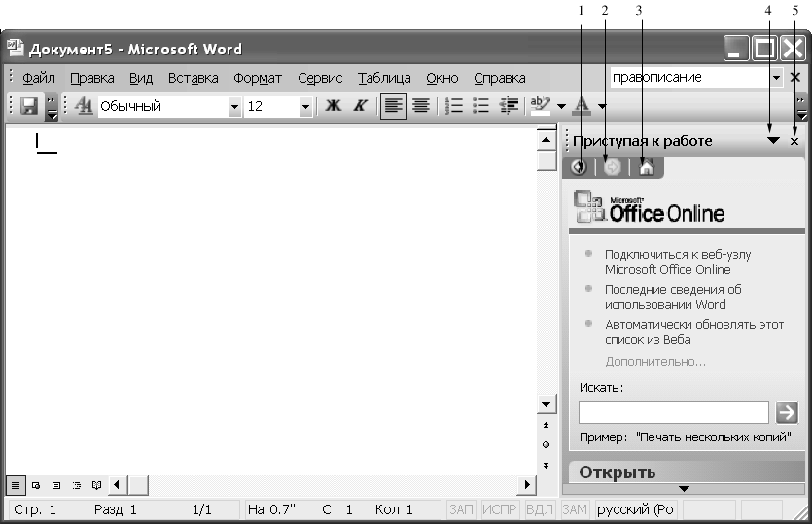This screenshot has height=524, width=812.
Task: Apply font color with A icon
Action: pyautogui.click(x=582, y=106)
